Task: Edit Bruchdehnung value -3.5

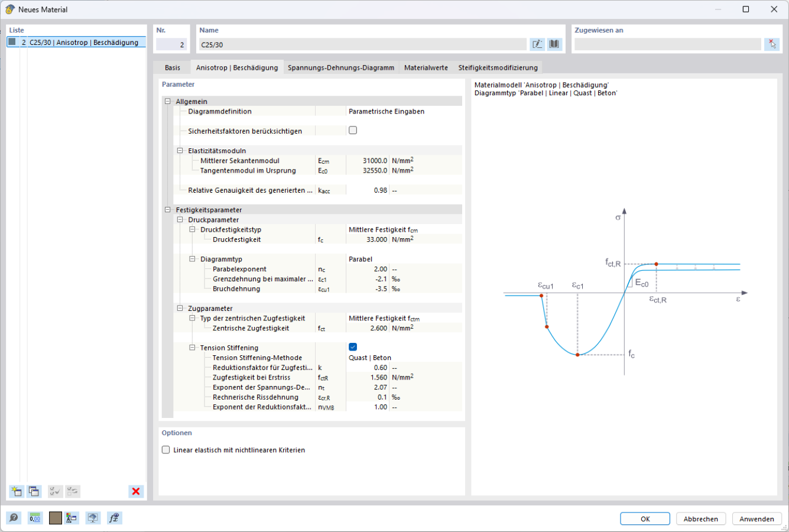Action: coord(368,288)
